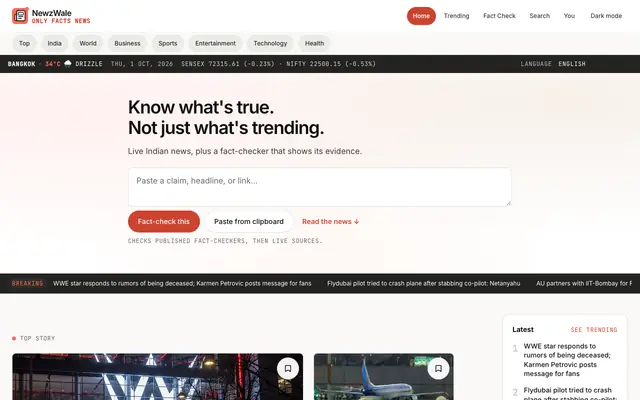Click the Top Story section label
Image resolution: width=640 pixels, height=400 pixels.
37,338
